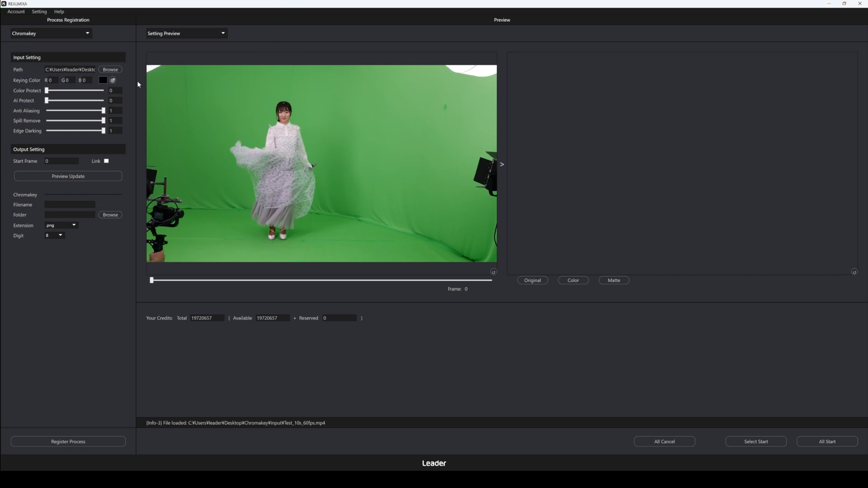Click the Select Start button
Screen dimensions: 868x488
click(756, 441)
